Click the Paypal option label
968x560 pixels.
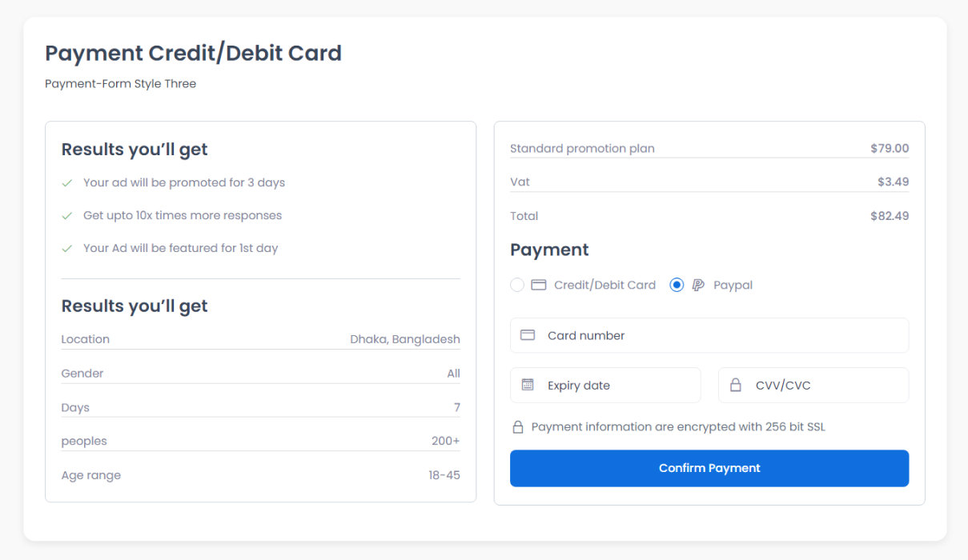click(x=733, y=285)
